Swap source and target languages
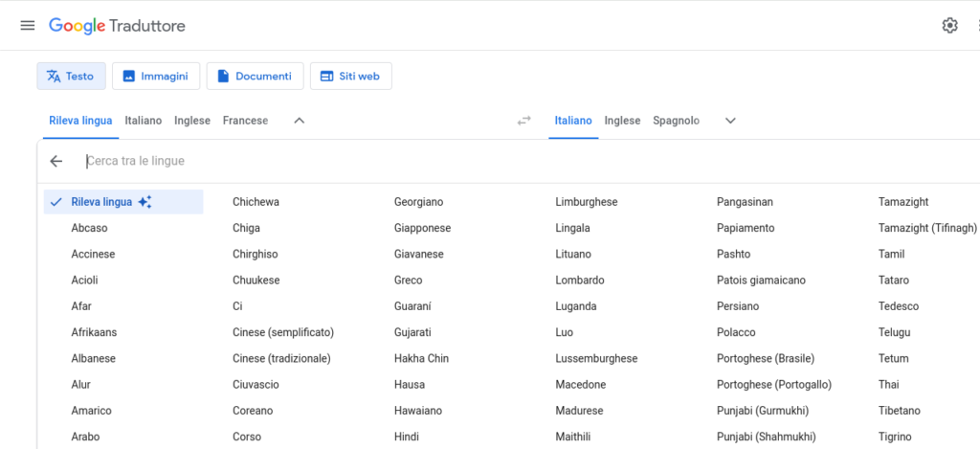This screenshot has width=980, height=449. point(523,121)
